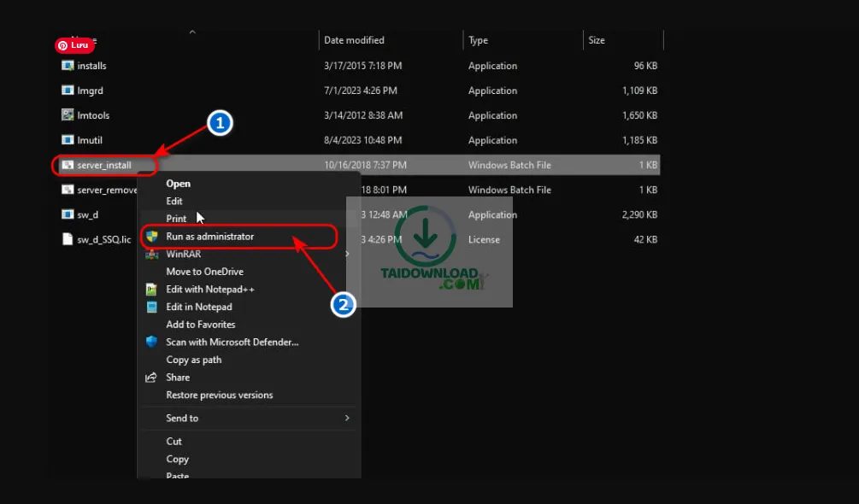Click the Type column header
859x504 pixels.
(x=479, y=40)
